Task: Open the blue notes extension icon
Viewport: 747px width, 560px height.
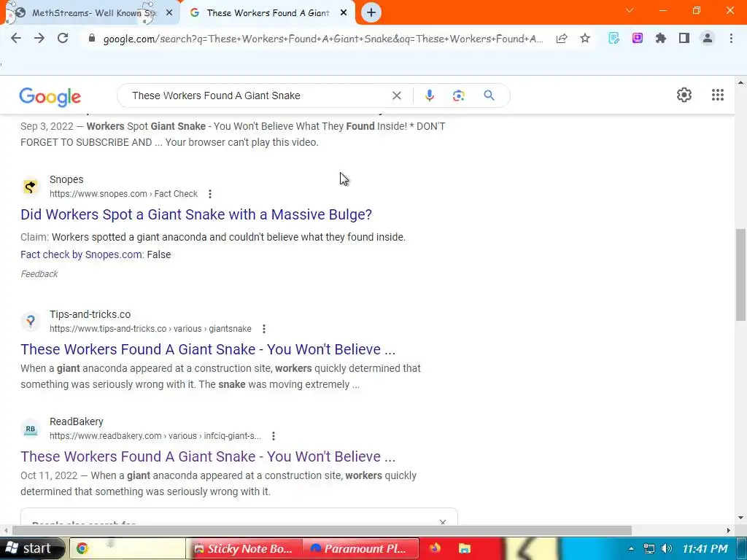Action: tap(614, 38)
